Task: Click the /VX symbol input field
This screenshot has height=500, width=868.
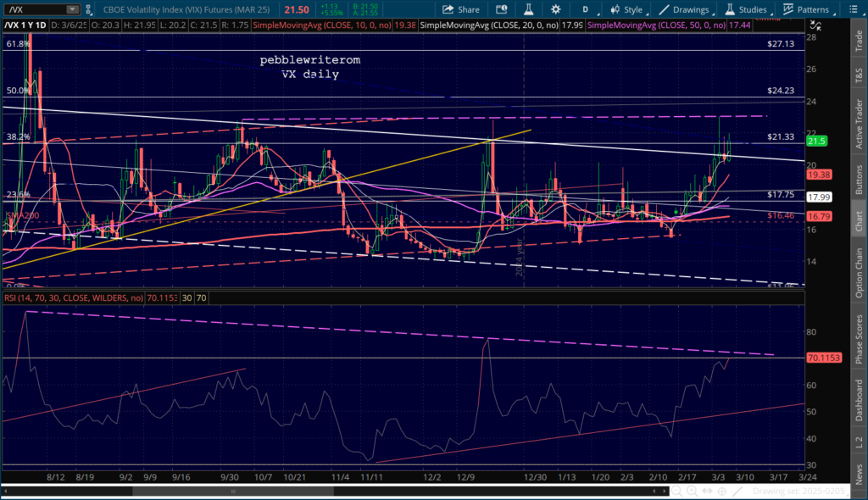Action: [x=34, y=9]
